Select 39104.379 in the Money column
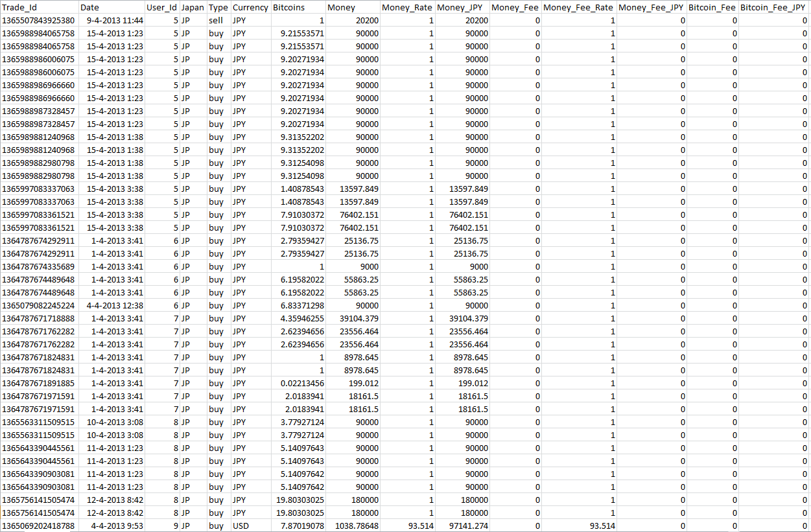The height and width of the screenshot is (532, 811). (353, 318)
